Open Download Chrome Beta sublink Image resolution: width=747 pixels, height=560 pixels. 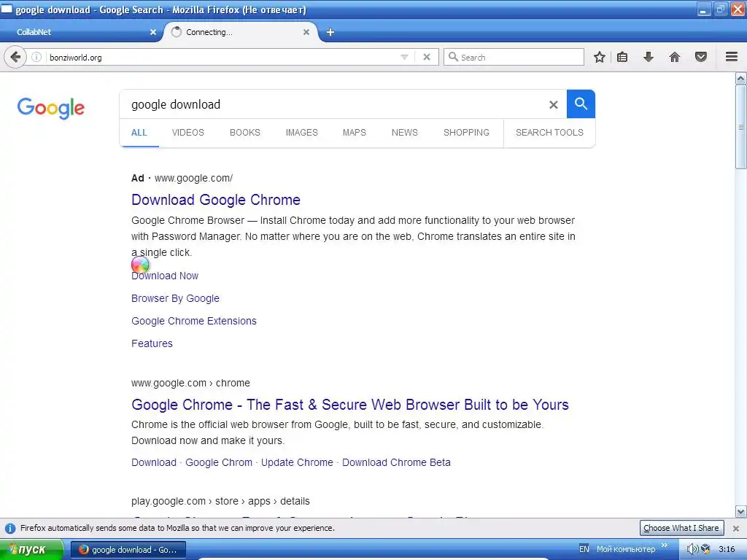pos(396,462)
